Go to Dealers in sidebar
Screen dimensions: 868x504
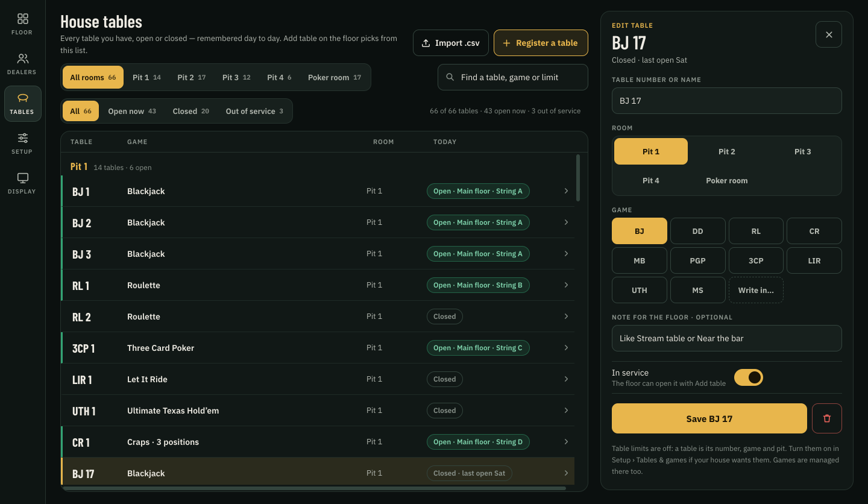(x=22, y=64)
